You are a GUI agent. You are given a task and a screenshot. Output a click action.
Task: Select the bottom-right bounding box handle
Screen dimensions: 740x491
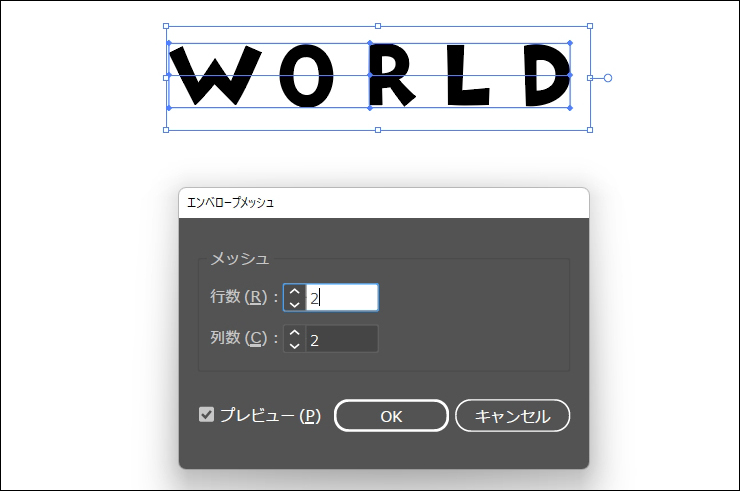(x=589, y=129)
